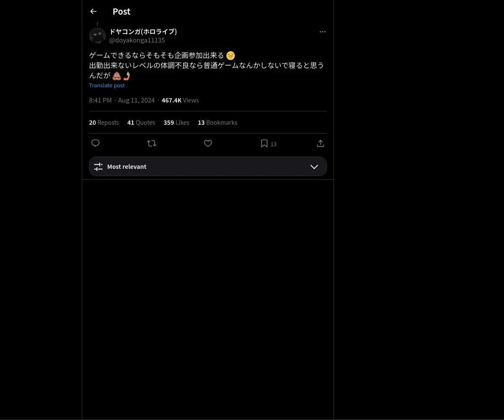Open the @doyakonga11135 handle
504x420 pixels.
137,40
